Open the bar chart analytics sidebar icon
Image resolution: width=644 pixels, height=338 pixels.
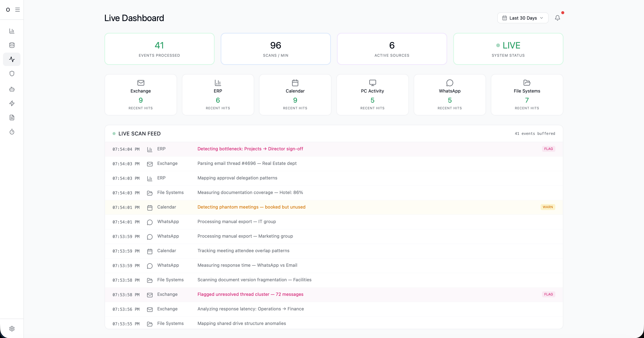(12, 31)
